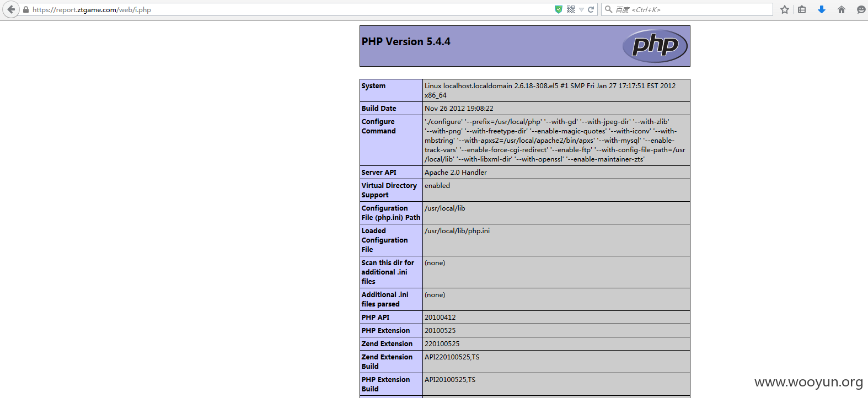868x398 pixels.
Task: Click 'Additional .ini files parsed' label
Action: coord(385,299)
